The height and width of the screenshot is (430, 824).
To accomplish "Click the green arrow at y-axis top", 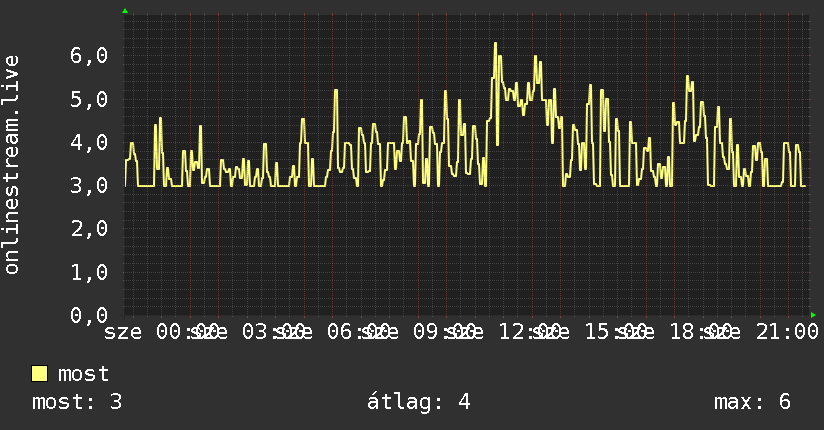I will tap(125, 11).
